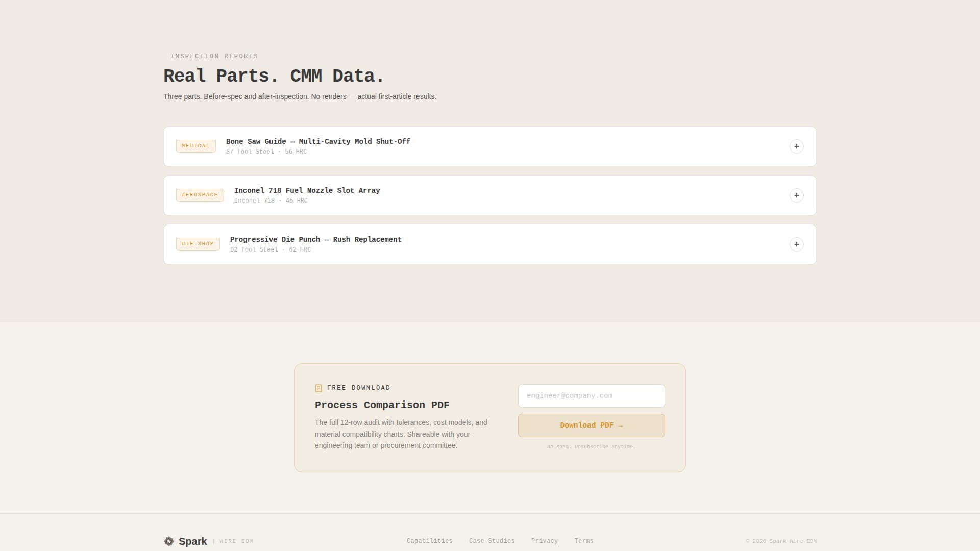Open the Terms page from footer
Screen dimensions: 980x551
point(584,541)
